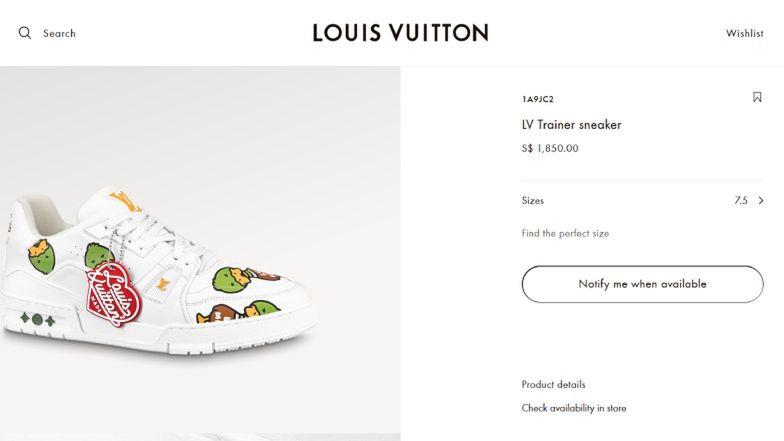Go to the Louis Vuitton home logo
Image resolution: width=784 pixels, height=441 pixels.
400,33
